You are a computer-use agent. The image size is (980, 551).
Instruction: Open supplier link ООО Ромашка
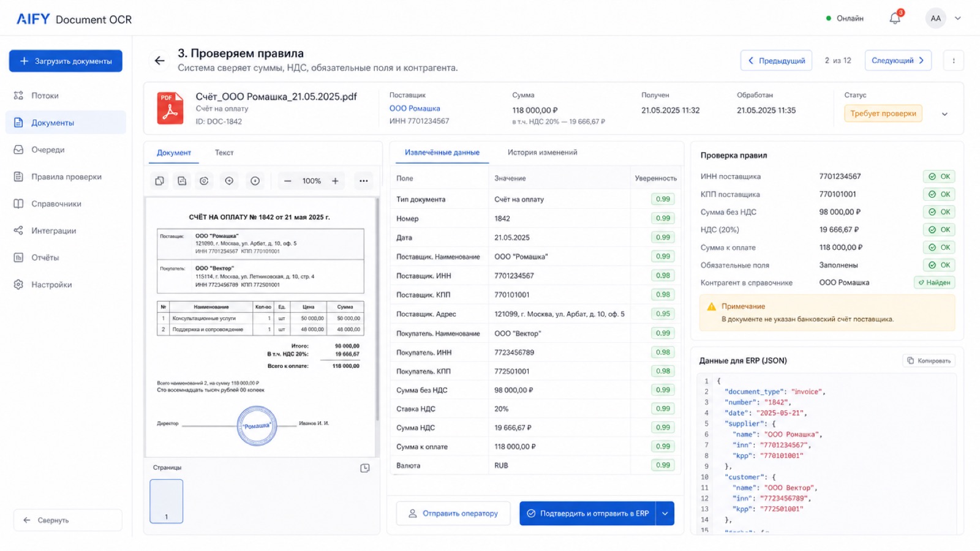point(415,108)
